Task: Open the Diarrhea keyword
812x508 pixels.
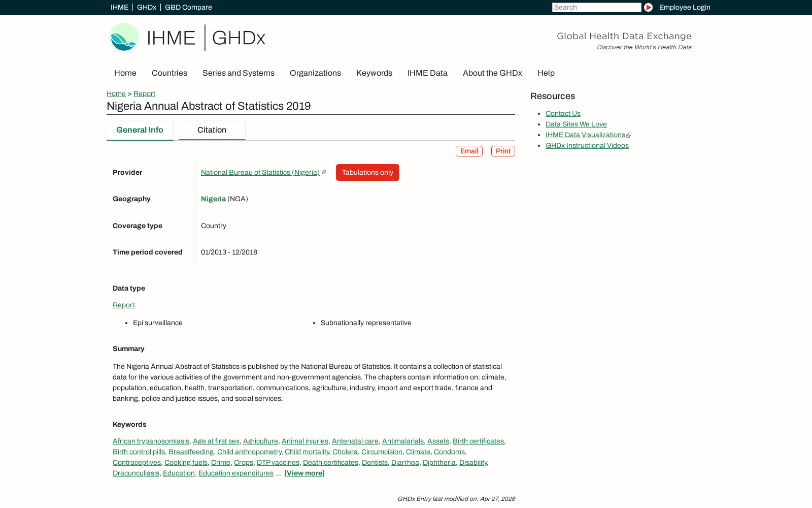Action: (x=405, y=462)
